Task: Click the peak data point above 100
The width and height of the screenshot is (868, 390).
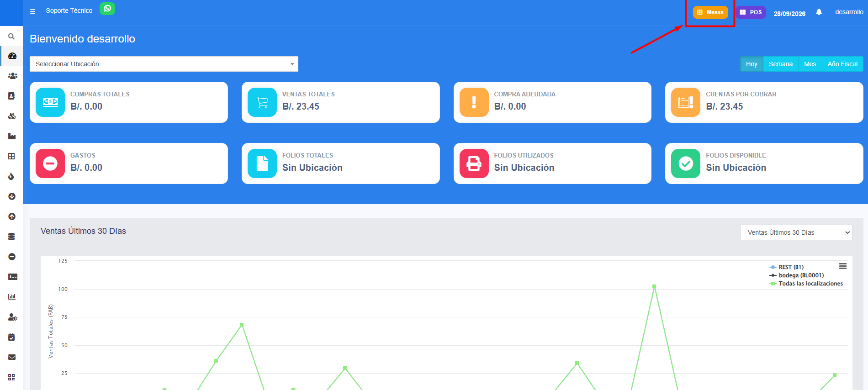Action: point(654,286)
